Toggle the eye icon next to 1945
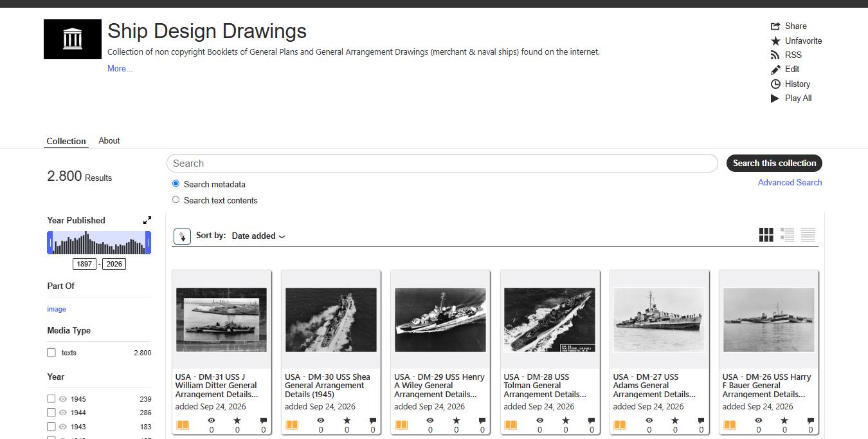The width and height of the screenshot is (868, 439). [63, 399]
